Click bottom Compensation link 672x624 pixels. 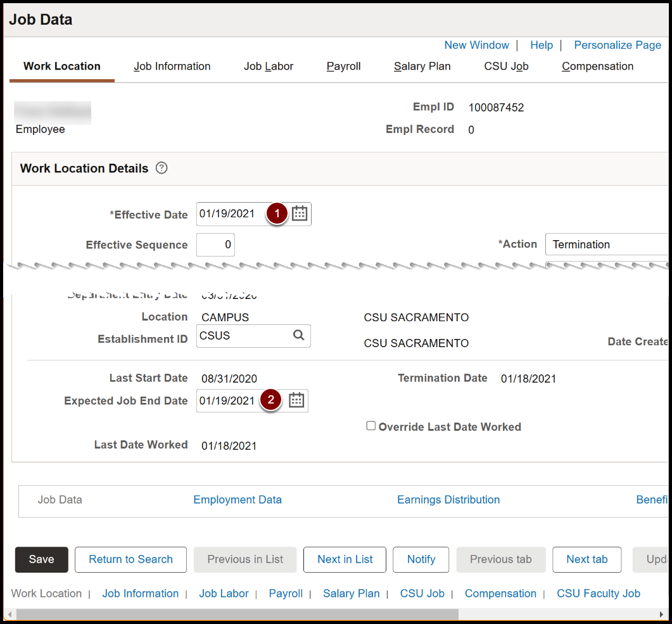500,594
